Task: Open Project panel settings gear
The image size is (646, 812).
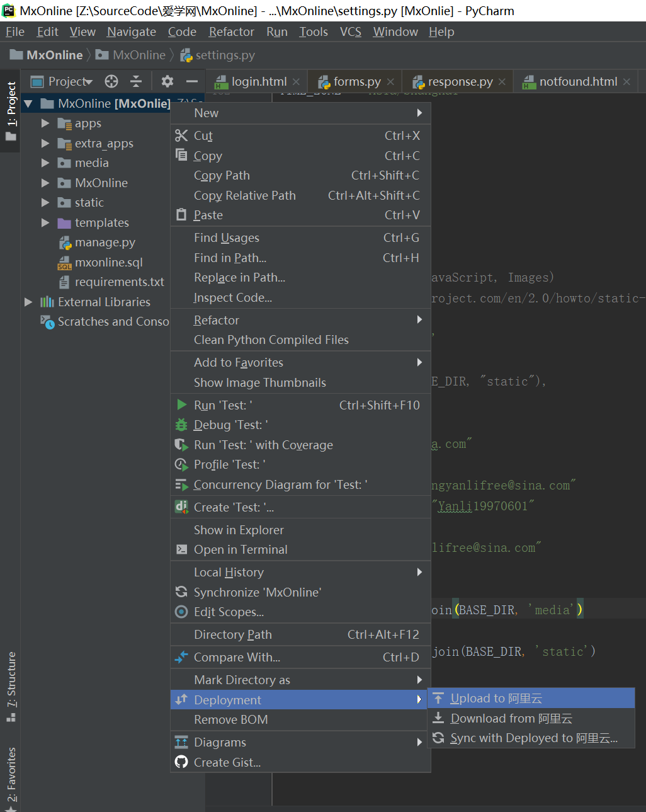Action: coord(167,81)
